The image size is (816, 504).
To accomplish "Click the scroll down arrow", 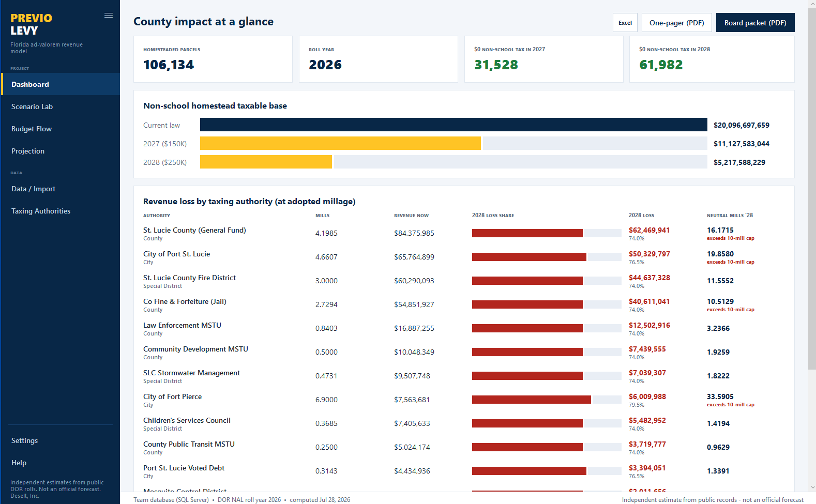I will tap(812, 487).
